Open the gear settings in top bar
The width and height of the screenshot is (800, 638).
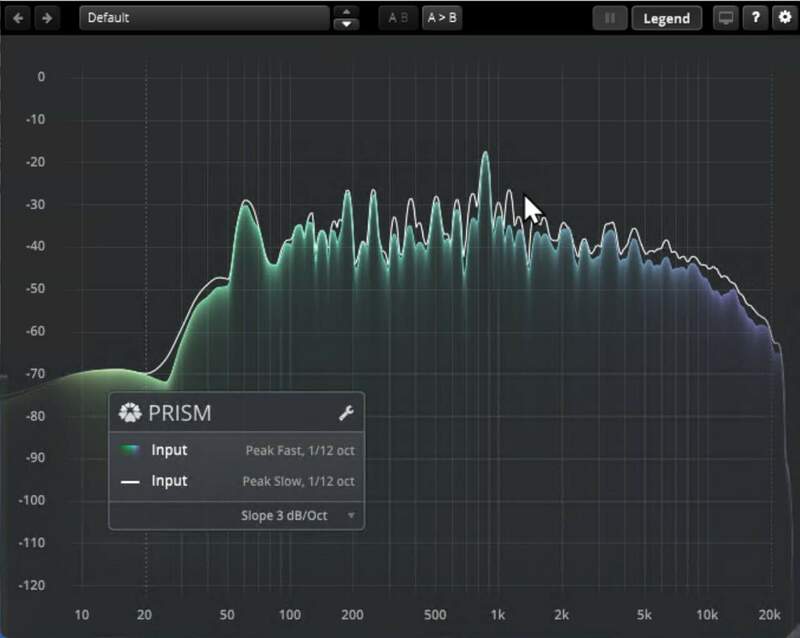[783, 18]
